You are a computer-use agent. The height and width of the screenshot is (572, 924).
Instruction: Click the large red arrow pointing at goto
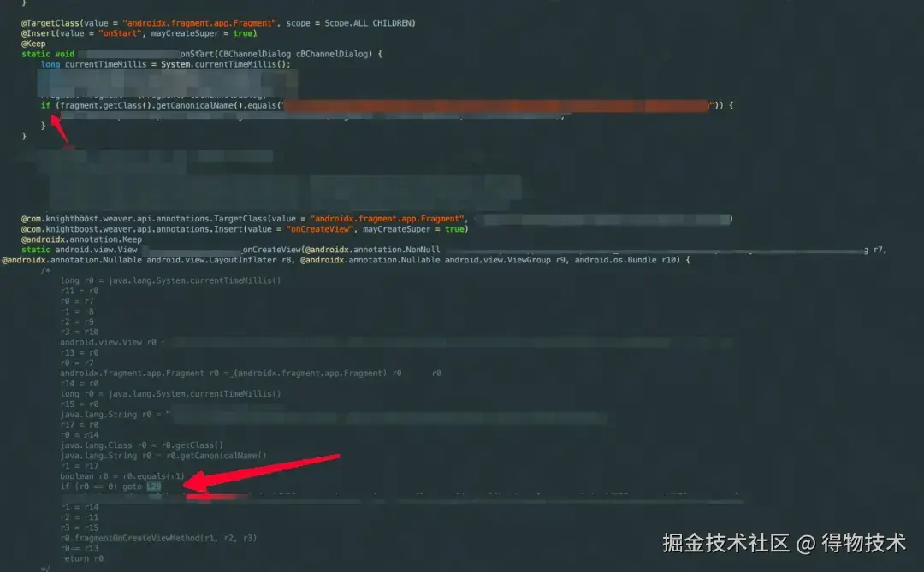point(261,473)
